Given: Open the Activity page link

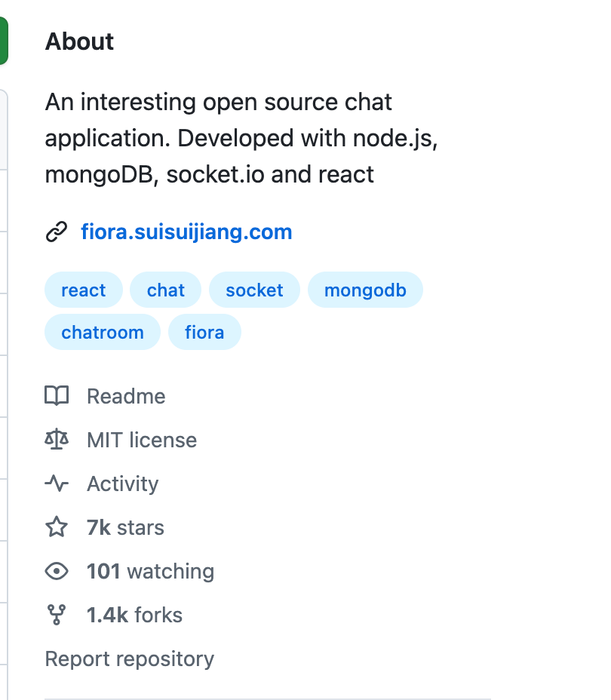Looking at the screenshot, I should click(122, 484).
